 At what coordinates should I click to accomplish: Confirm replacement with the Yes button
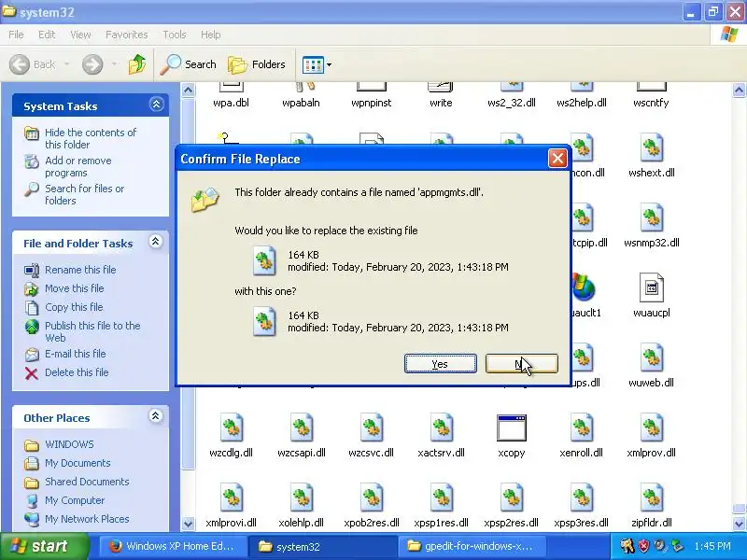pos(440,364)
